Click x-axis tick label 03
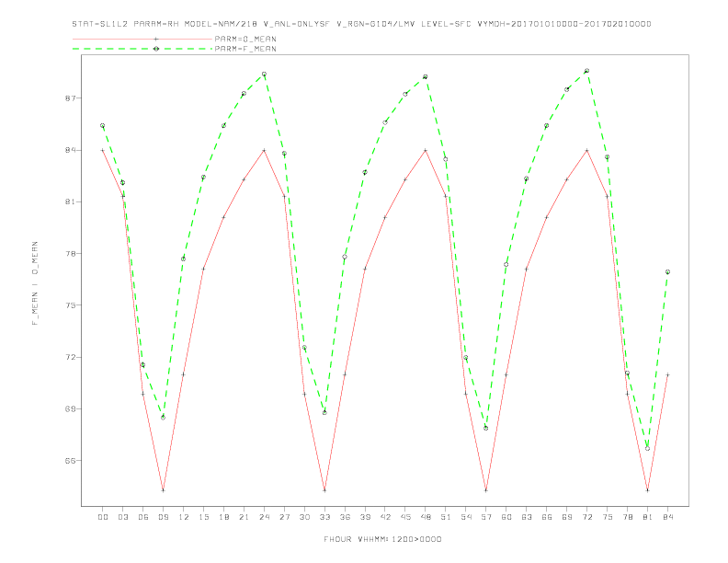 pyautogui.click(x=122, y=517)
